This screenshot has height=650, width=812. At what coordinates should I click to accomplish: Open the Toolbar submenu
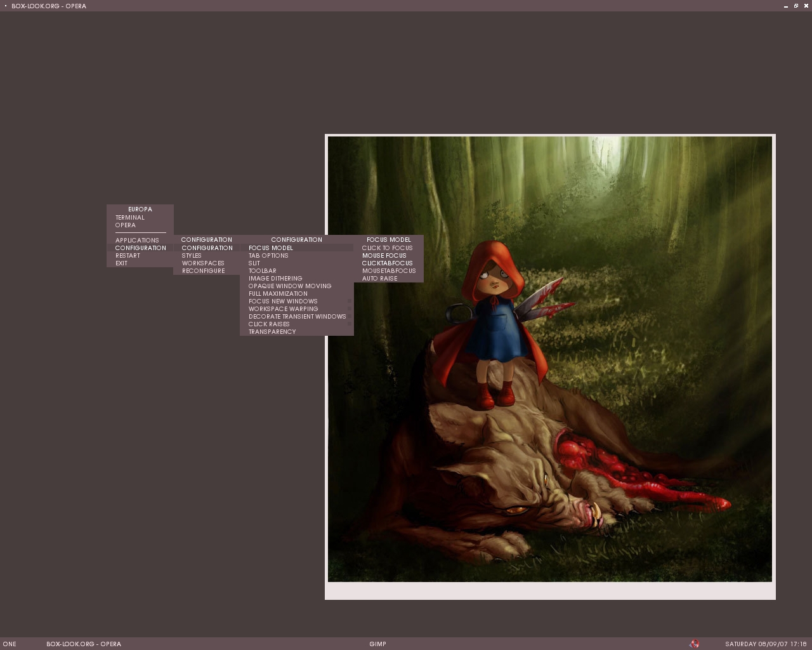tap(297, 270)
